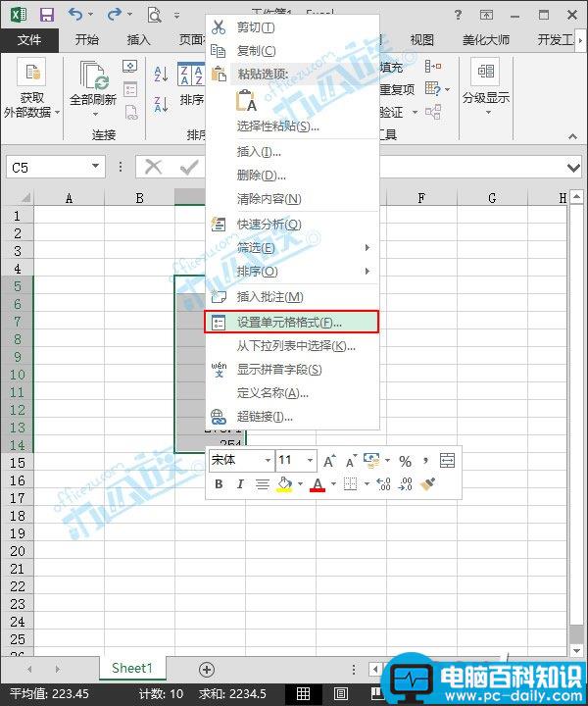This screenshot has width=588, height=706.
Task: Click the Paste keep text only icon
Action: coord(247,100)
